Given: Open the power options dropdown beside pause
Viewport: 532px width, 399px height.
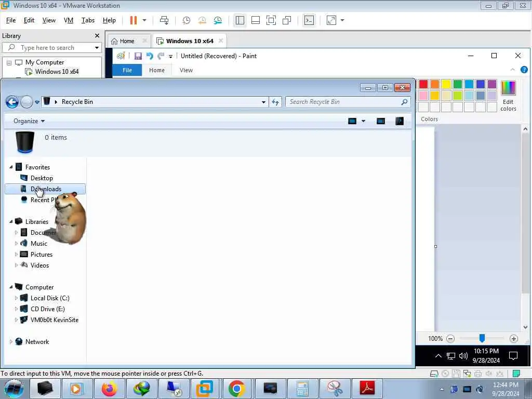Looking at the screenshot, I should 144,20.
